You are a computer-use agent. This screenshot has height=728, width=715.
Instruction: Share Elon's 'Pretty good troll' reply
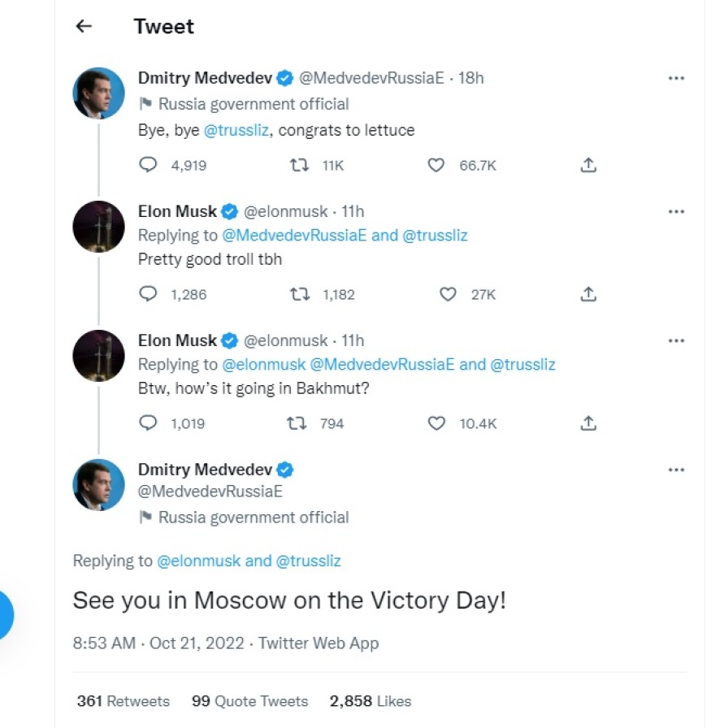tap(588, 294)
